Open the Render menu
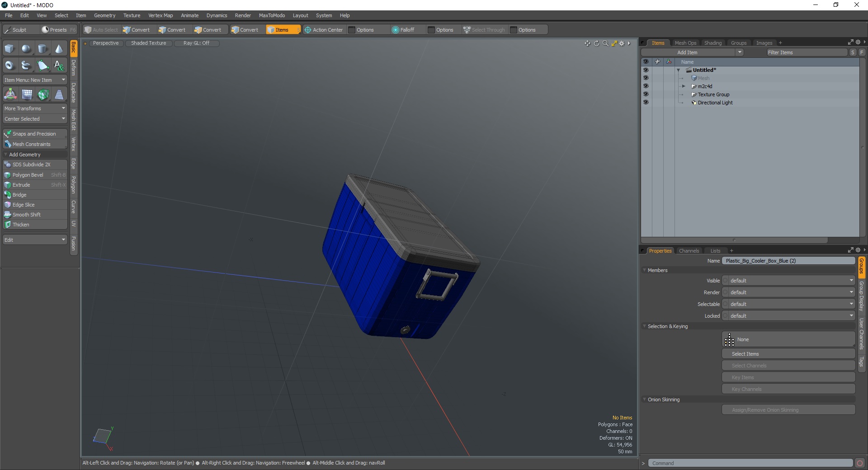868x470 pixels. pyautogui.click(x=243, y=15)
